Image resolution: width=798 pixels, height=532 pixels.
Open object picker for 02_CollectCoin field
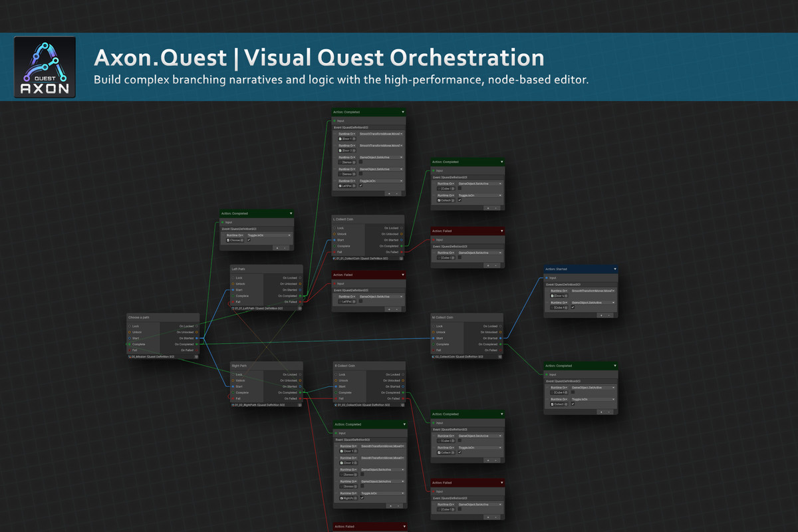pyautogui.click(x=500, y=356)
